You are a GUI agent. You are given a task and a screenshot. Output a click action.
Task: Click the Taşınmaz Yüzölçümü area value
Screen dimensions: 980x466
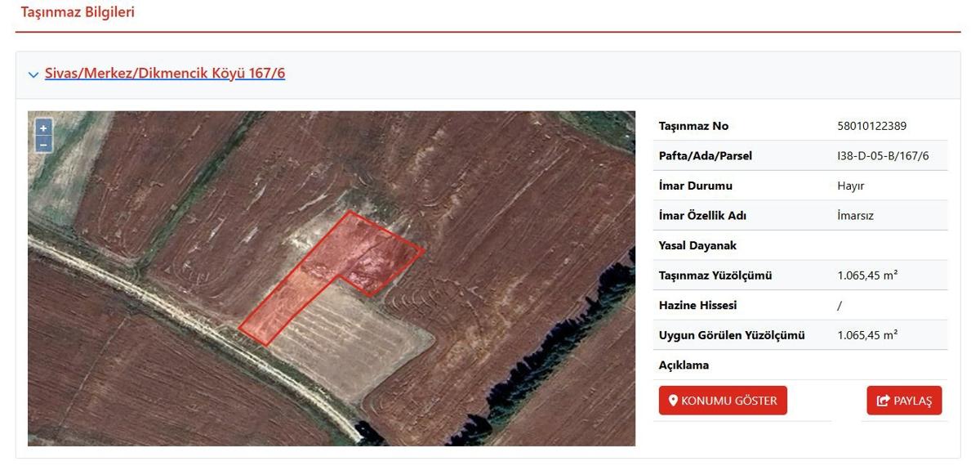tap(867, 276)
